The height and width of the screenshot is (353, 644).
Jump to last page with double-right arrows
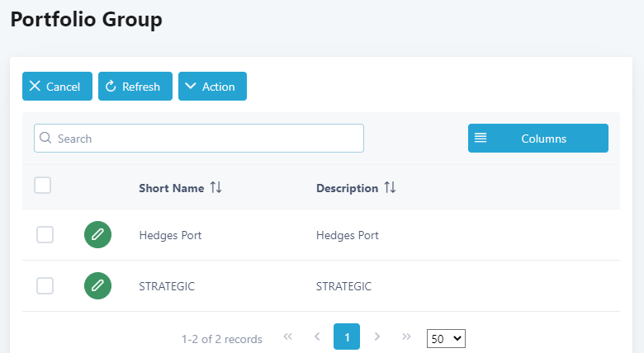tap(406, 337)
